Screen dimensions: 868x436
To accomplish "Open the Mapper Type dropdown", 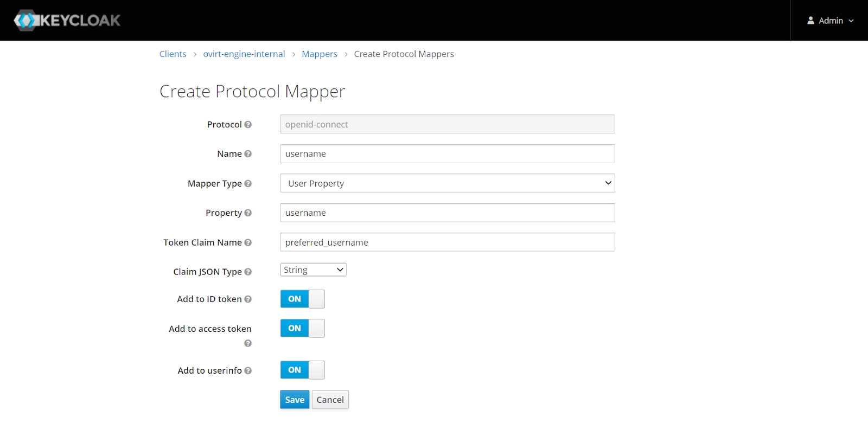I will [447, 183].
